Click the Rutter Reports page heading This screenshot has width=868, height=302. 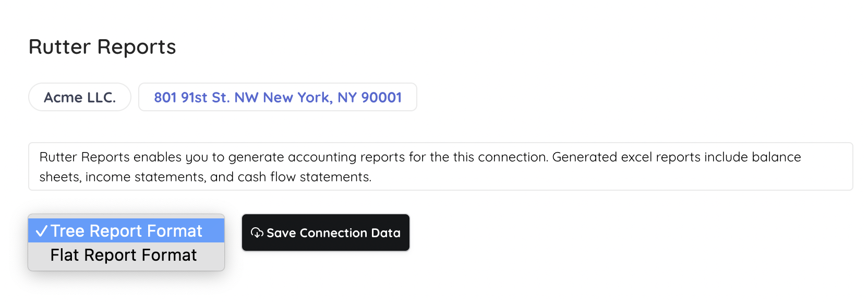[102, 47]
